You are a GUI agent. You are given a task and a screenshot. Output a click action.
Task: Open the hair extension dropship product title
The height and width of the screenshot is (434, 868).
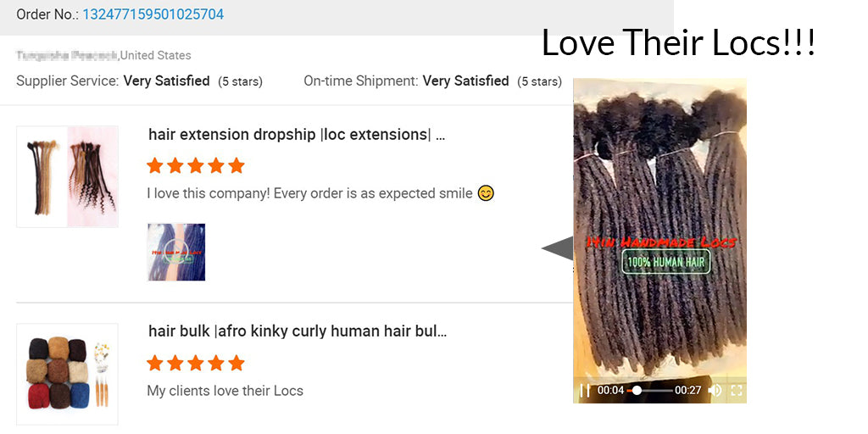coord(296,135)
